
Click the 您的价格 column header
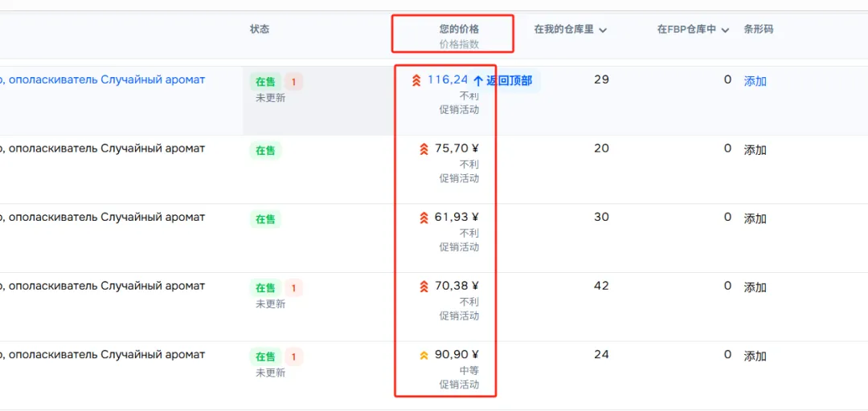[459, 29]
